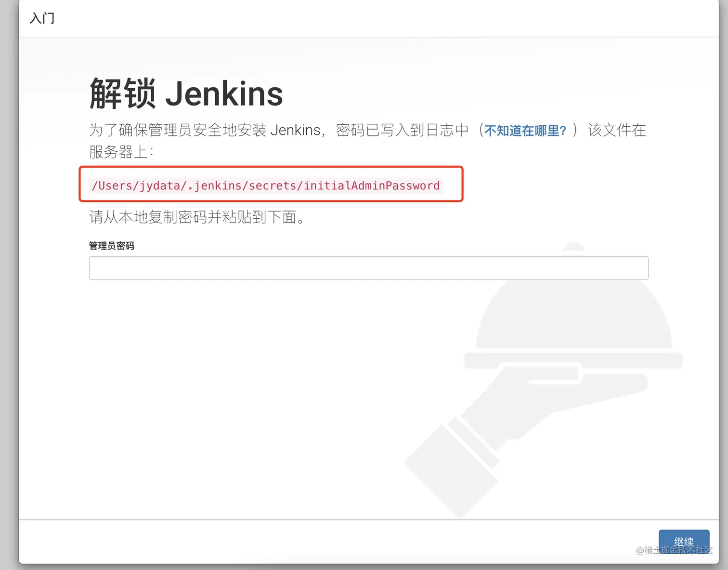This screenshot has width=728, height=570.
Task: Click the 请从本地复制密码并粘贴到下面 instruction text
Action: (197, 217)
